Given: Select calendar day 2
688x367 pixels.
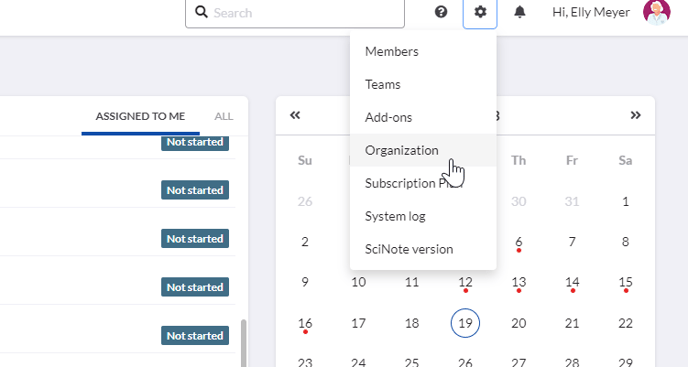Looking at the screenshot, I should click(305, 241).
